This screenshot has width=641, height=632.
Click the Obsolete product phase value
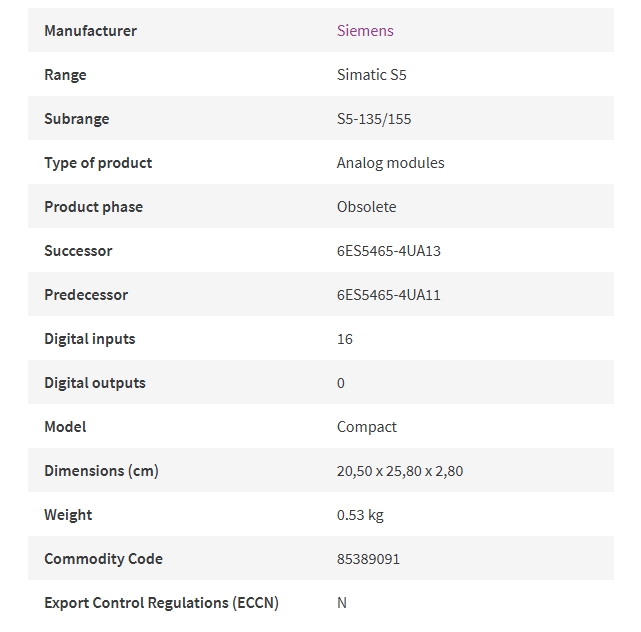point(366,207)
